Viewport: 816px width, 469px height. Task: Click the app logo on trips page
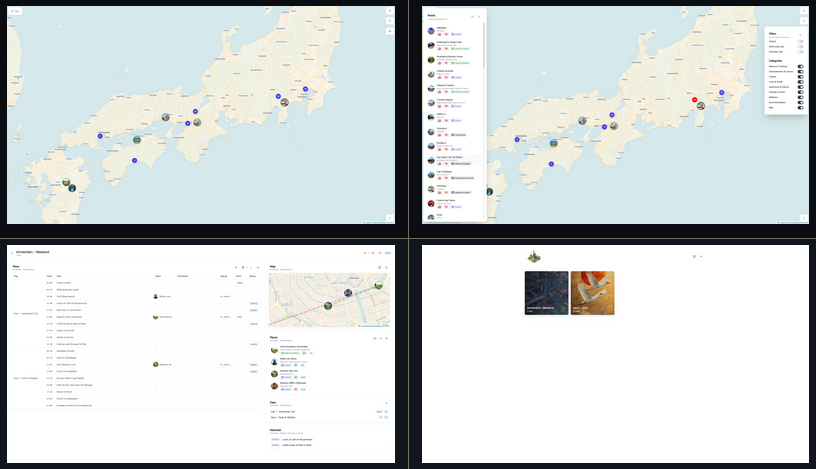tap(535, 256)
